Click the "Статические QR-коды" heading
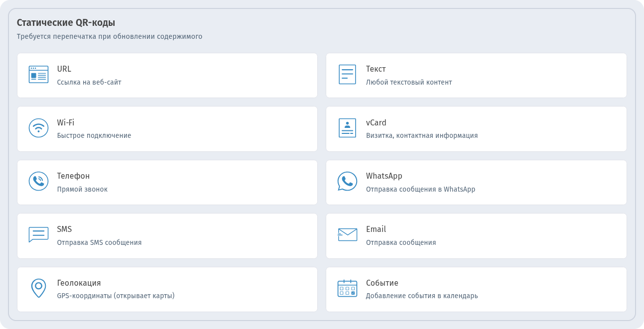Image resolution: width=644 pixels, height=329 pixels. click(x=66, y=23)
